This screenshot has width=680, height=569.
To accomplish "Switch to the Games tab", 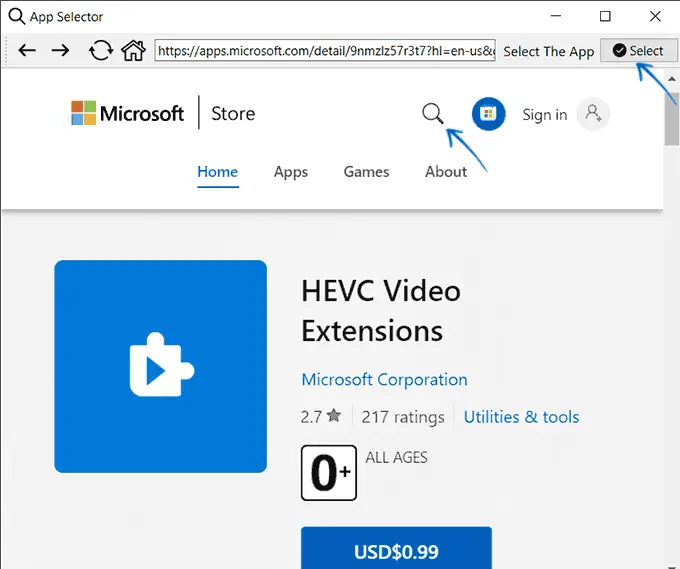I will [366, 172].
